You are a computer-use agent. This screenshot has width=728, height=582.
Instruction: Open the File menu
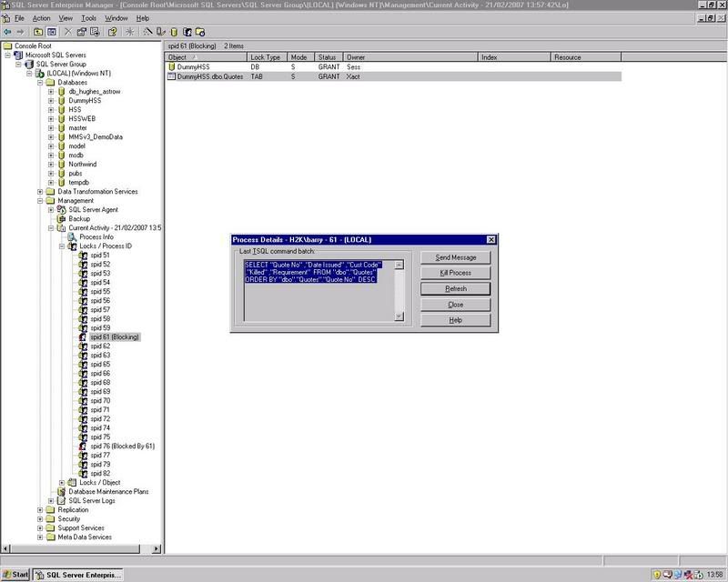click(x=19, y=18)
